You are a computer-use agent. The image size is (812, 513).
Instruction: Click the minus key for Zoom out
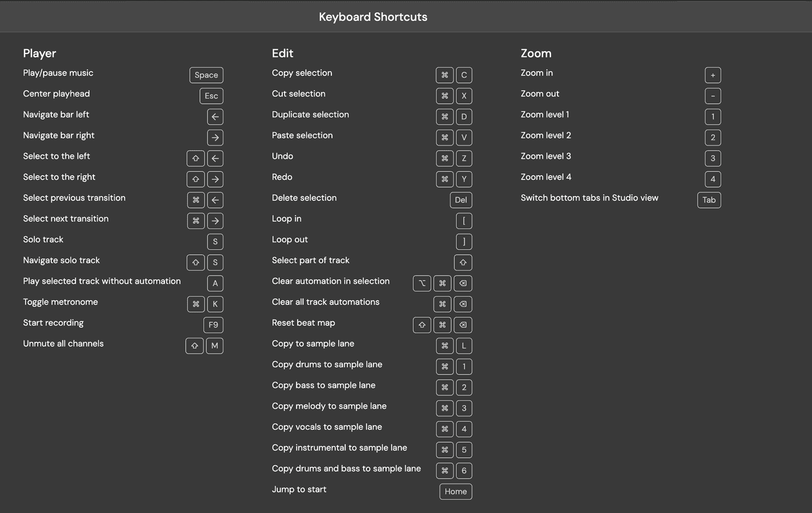713,96
